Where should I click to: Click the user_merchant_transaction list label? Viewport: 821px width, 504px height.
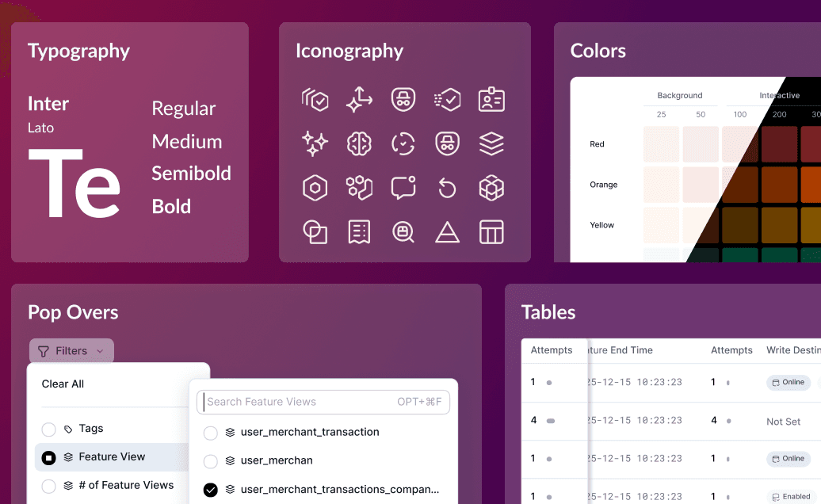[310, 432]
